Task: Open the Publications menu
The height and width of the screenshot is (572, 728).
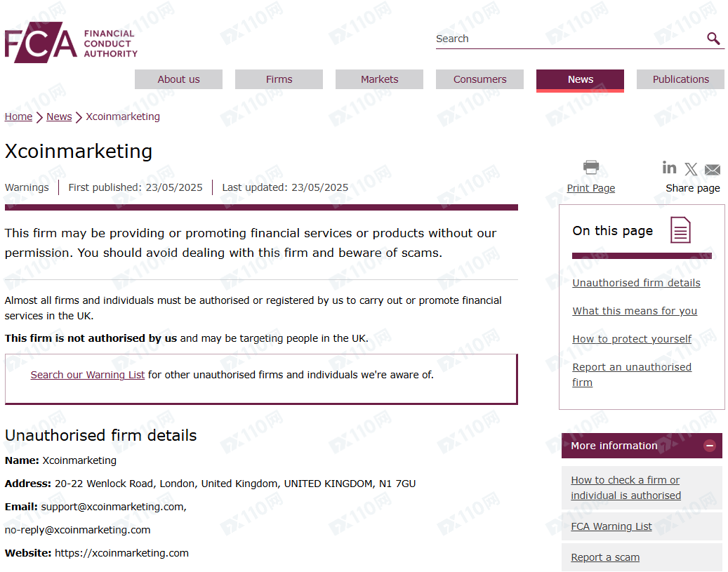Action: (x=681, y=79)
